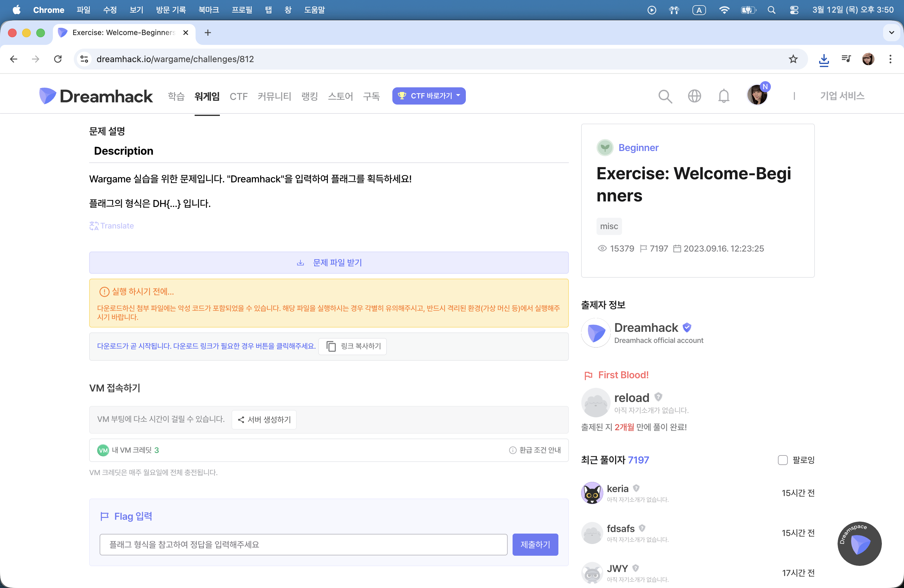Click the globe language icon

point(694,96)
